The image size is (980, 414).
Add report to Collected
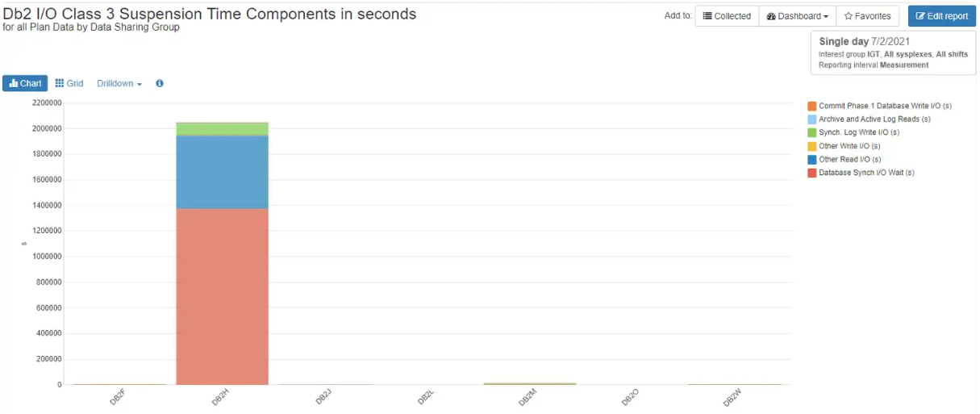(727, 16)
